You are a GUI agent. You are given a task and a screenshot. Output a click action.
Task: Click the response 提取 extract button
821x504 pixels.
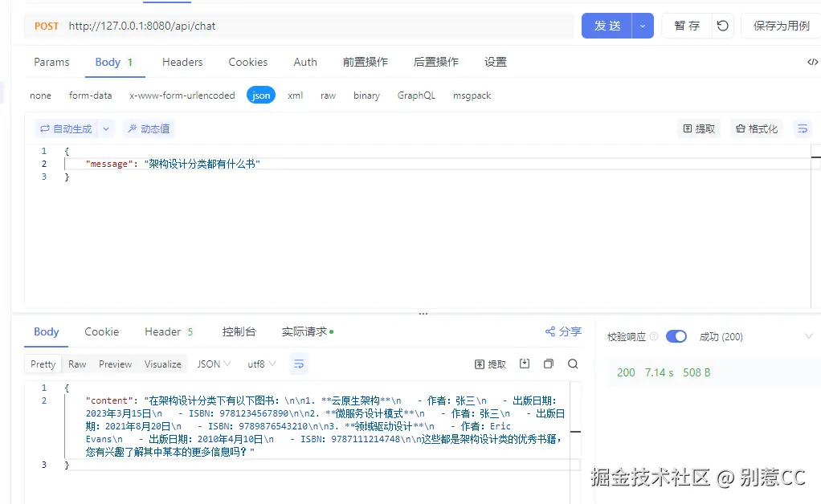(x=490, y=364)
